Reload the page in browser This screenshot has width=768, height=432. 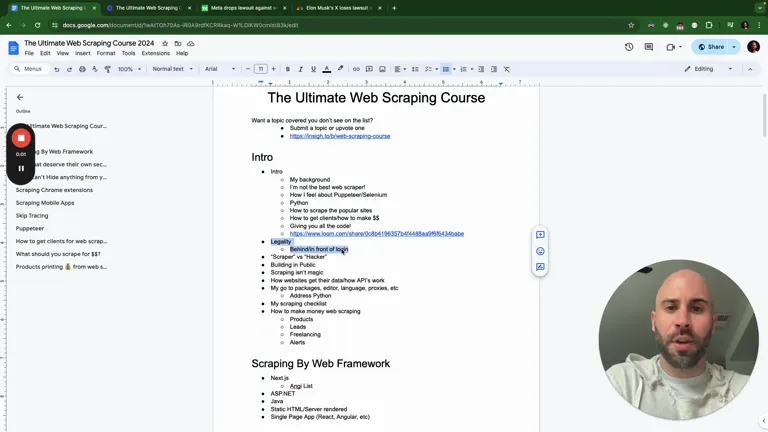coord(38,25)
